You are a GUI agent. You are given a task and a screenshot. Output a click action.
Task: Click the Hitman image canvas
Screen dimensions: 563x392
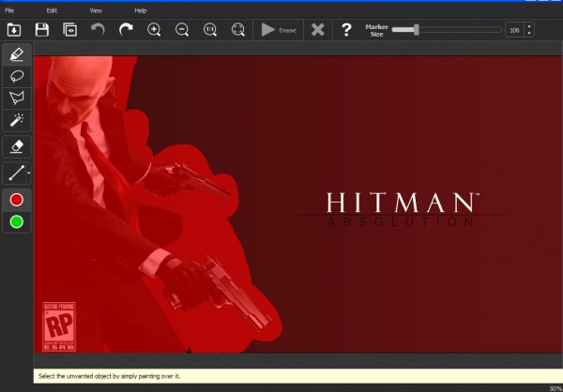tap(298, 204)
